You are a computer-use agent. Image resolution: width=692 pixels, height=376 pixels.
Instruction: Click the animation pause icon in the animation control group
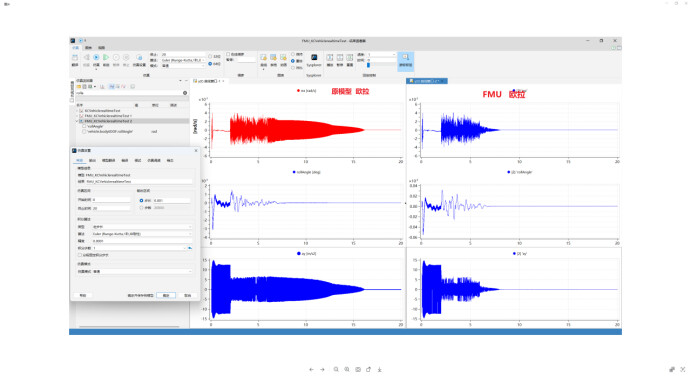coord(340,58)
